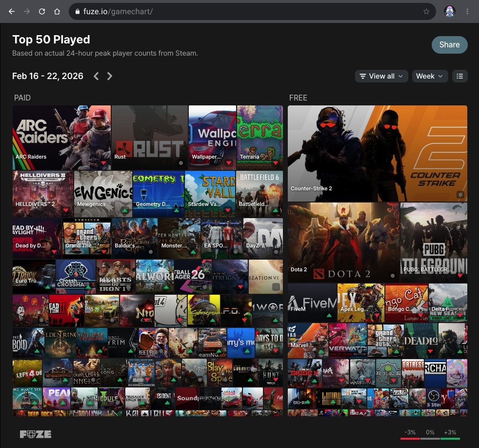Image resolution: width=479 pixels, height=448 pixels.
Task: Go to the previous week with left chevron
Action: [96, 76]
